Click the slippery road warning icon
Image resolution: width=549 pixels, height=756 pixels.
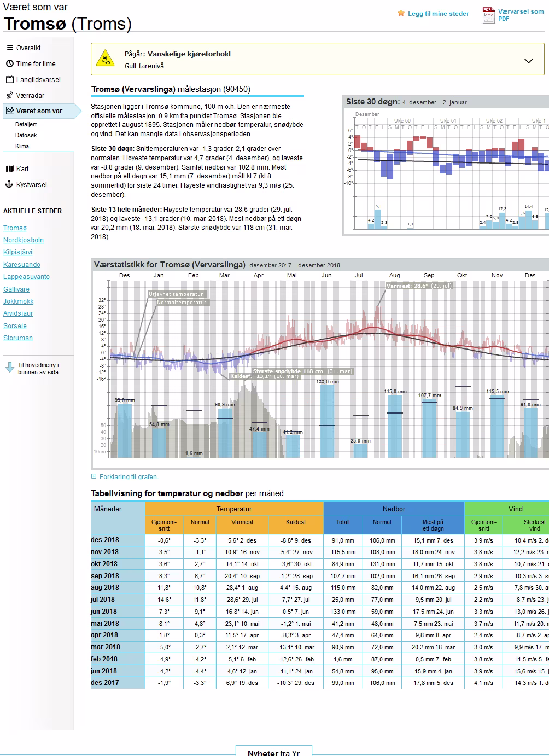[x=105, y=59]
